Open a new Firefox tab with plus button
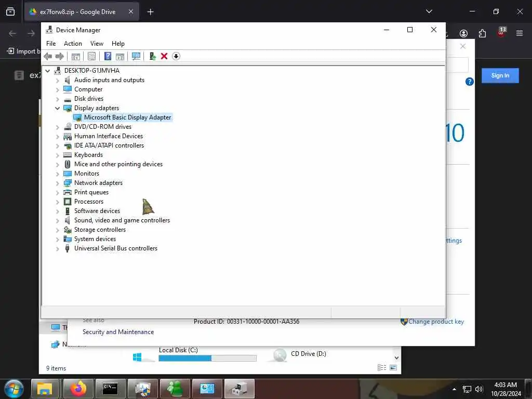532x399 pixels. click(x=150, y=12)
